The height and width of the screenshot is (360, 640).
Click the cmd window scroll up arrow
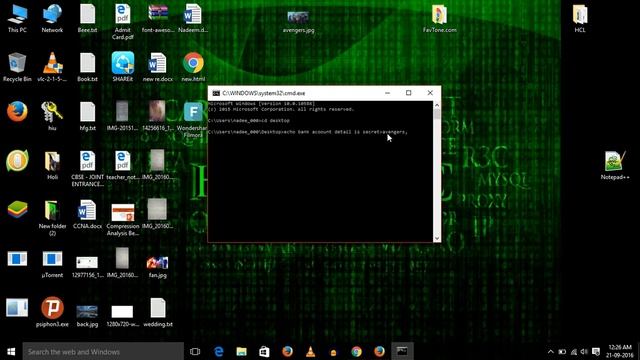(x=437, y=105)
